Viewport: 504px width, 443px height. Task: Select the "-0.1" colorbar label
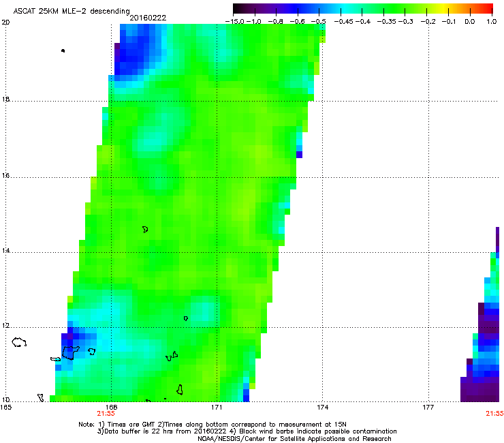tap(449, 22)
